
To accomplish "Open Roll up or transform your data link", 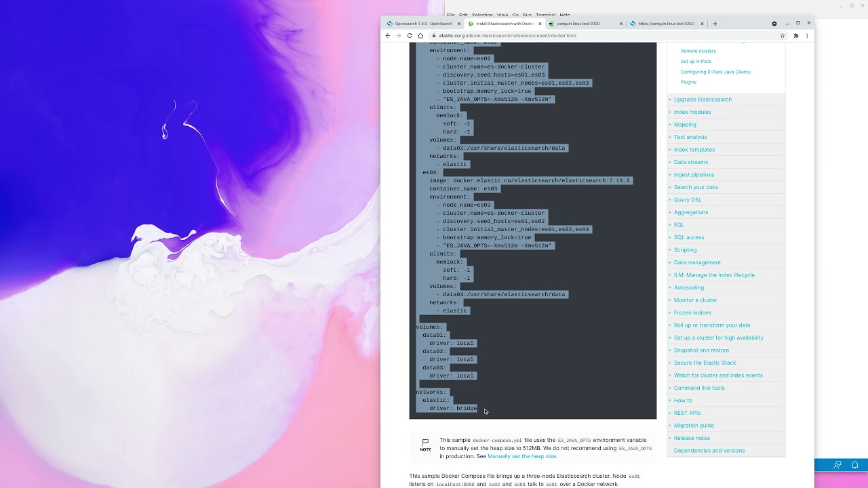I will click(712, 325).
